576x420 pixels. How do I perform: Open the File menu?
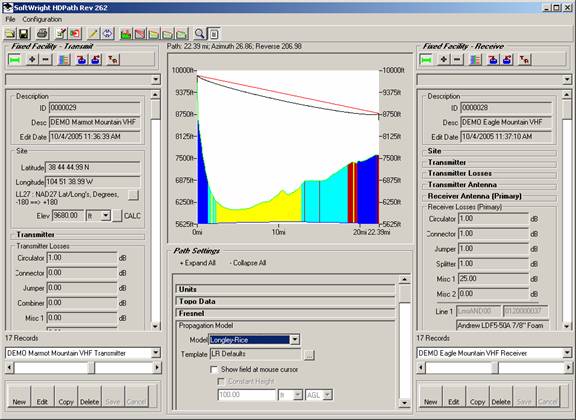coord(10,19)
